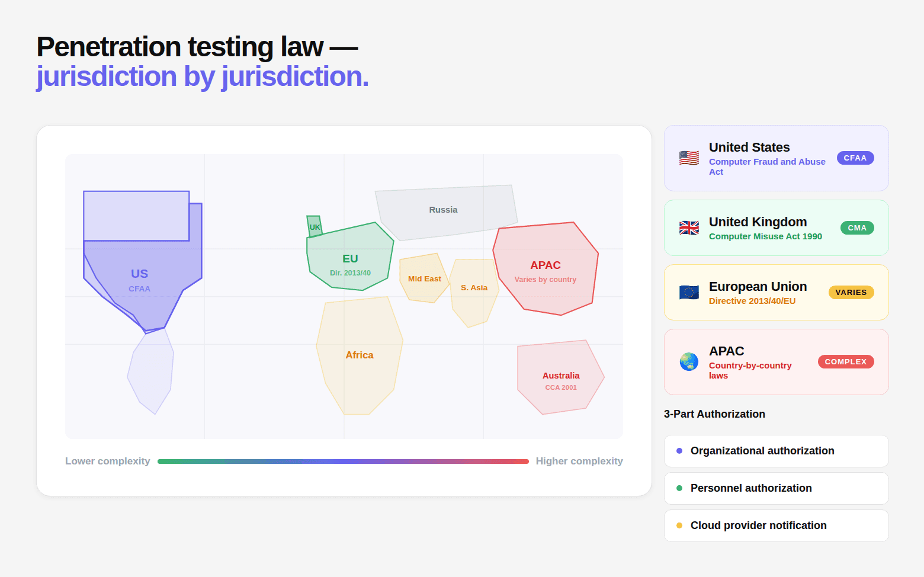Click the European Union flag icon
The image size is (924, 577).
[689, 293]
